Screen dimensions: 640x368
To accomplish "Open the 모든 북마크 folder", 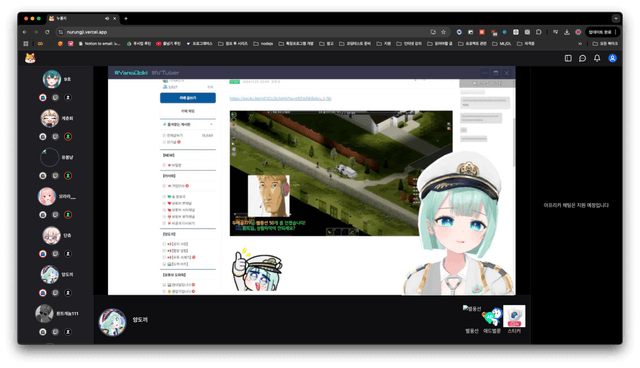I will point(605,44).
